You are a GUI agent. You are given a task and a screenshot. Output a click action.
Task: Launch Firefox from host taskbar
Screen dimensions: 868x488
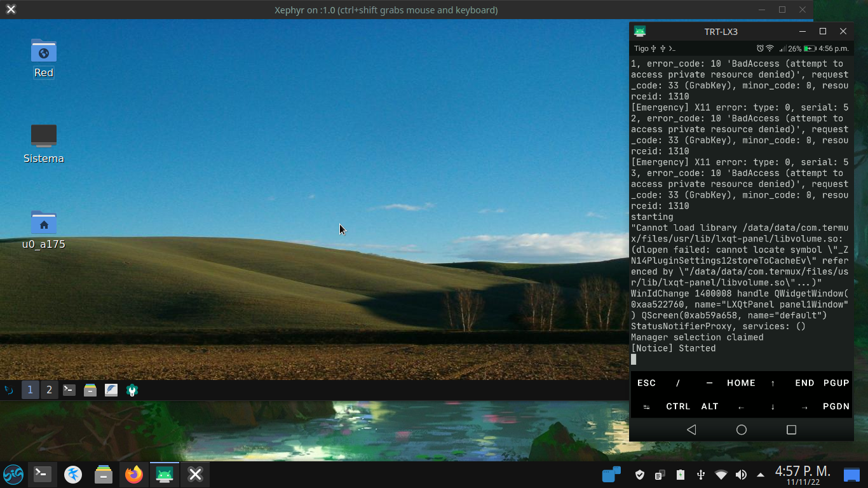tap(134, 474)
